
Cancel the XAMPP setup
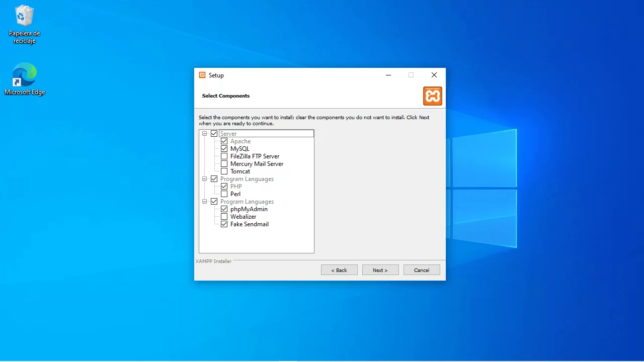coord(422,270)
